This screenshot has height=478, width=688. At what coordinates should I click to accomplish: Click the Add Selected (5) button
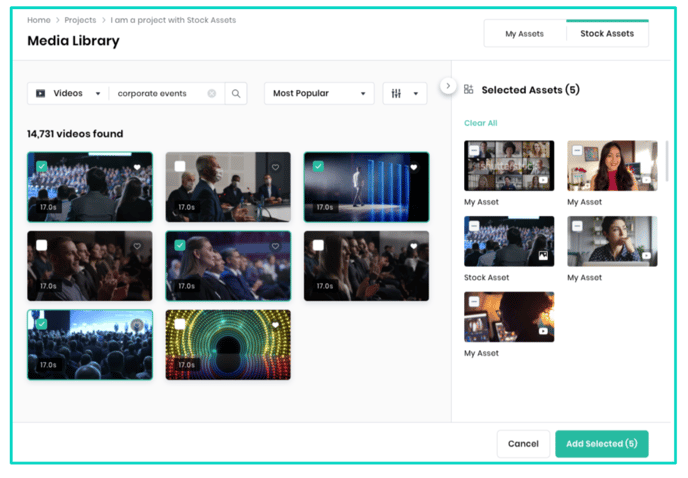[x=601, y=443]
